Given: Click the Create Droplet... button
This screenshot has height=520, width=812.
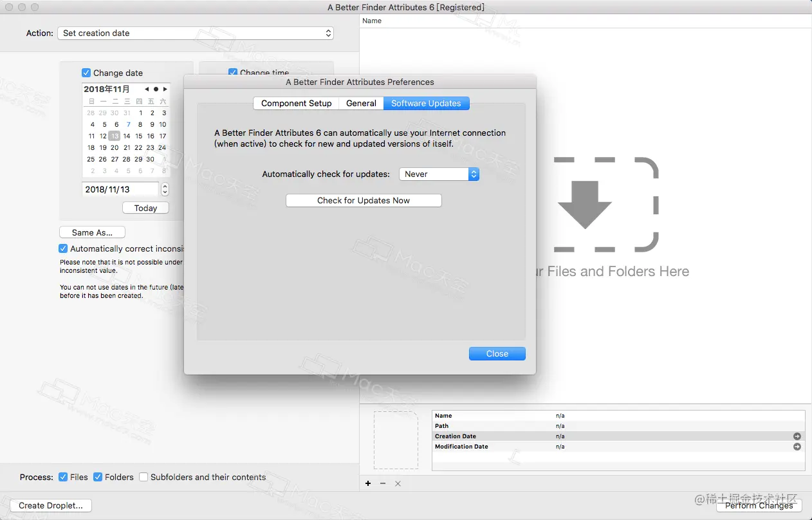Looking at the screenshot, I should 51,505.
